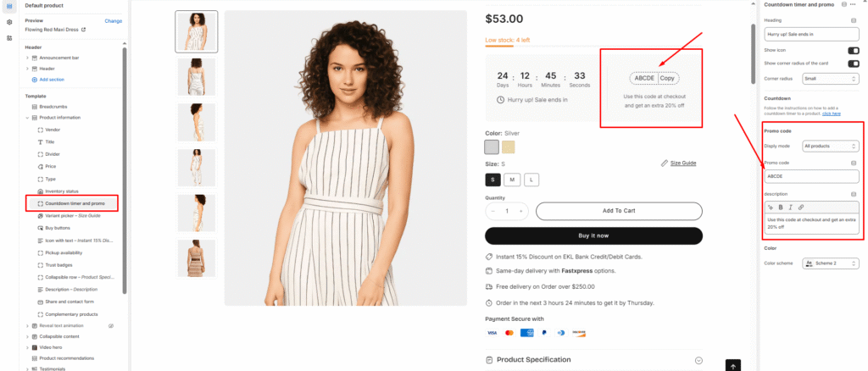Open the Display mode dropdown

(830, 147)
